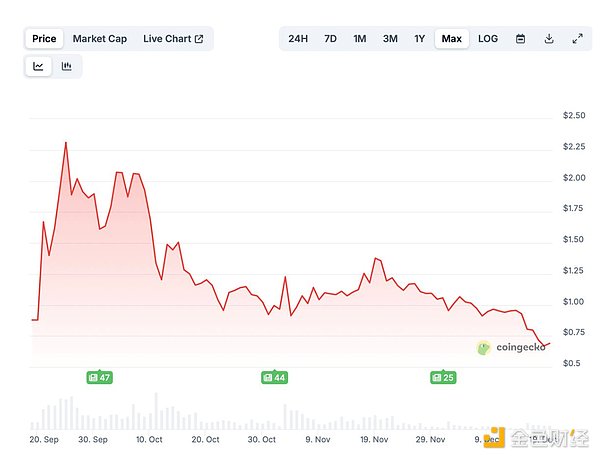Open the Live Chart external link
The width and height of the screenshot is (600, 459).
click(173, 39)
